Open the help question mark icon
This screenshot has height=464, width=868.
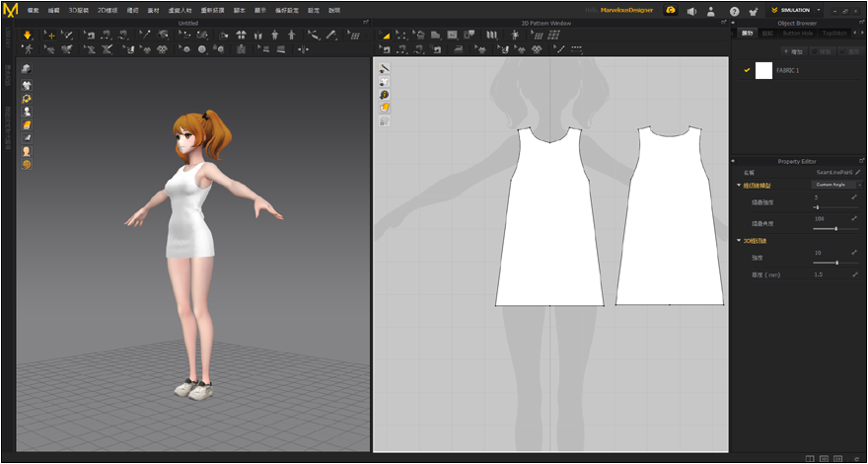point(733,11)
